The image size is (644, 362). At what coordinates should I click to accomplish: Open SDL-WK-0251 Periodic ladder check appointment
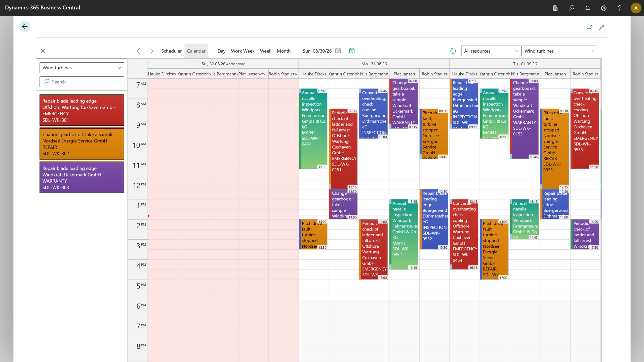tap(343, 149)
